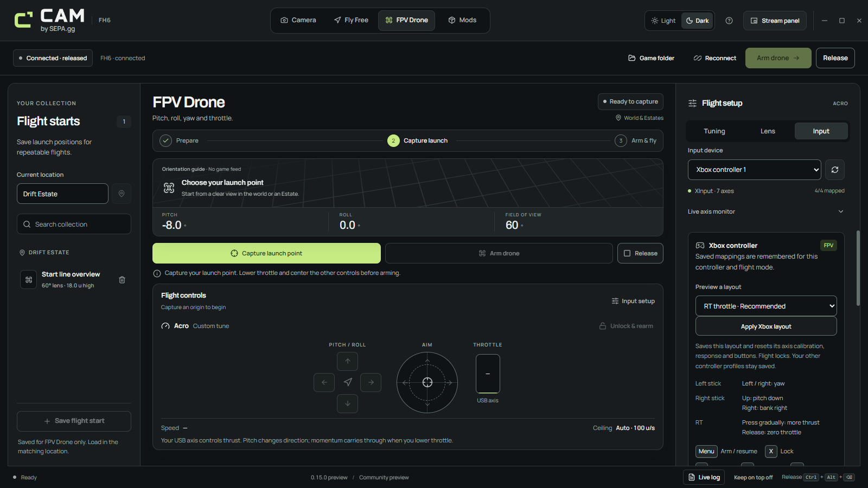Click the pitch up arrow pad
The image size is (868, 488).
pos(348,361)
